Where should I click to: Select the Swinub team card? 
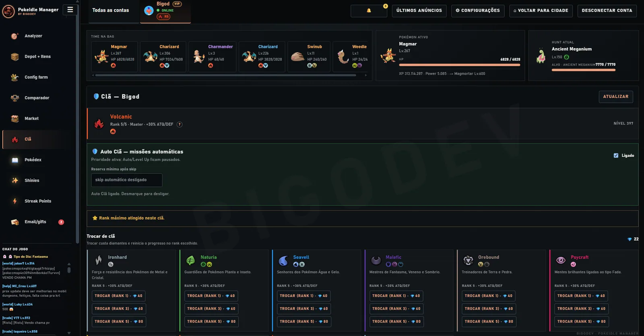pyautogui.click(x=309, y=57)
